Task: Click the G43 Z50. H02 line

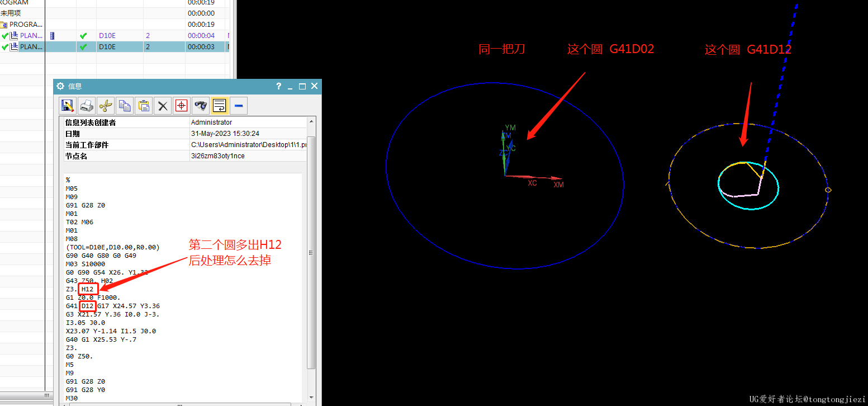Action: tap(89, 281)
